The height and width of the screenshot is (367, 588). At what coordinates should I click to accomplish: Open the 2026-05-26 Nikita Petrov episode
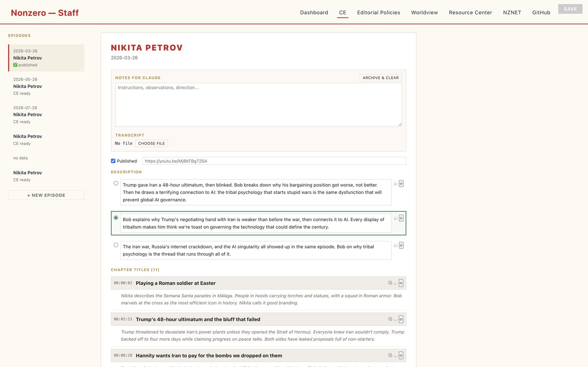point(46,86)
